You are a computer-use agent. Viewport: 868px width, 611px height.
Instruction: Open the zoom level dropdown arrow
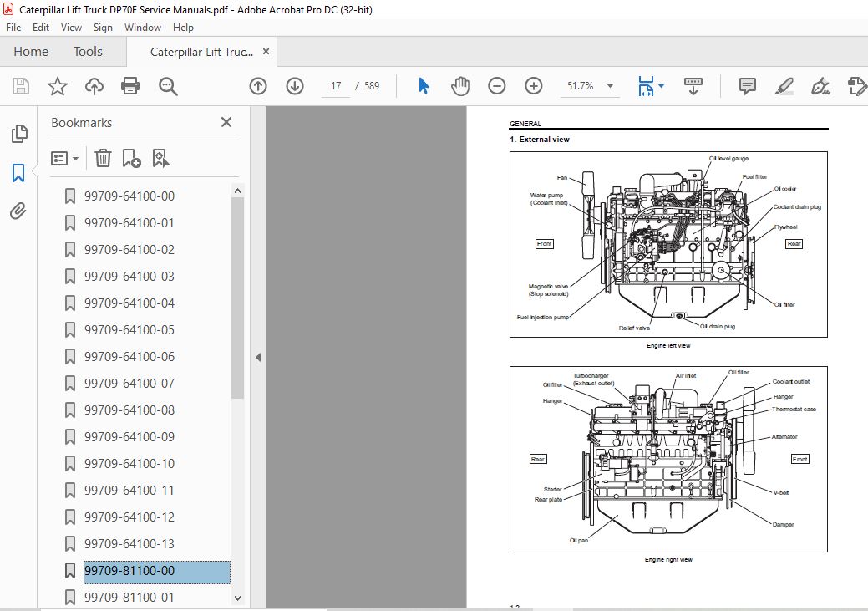pyautogui.click(x=610, y=86)
